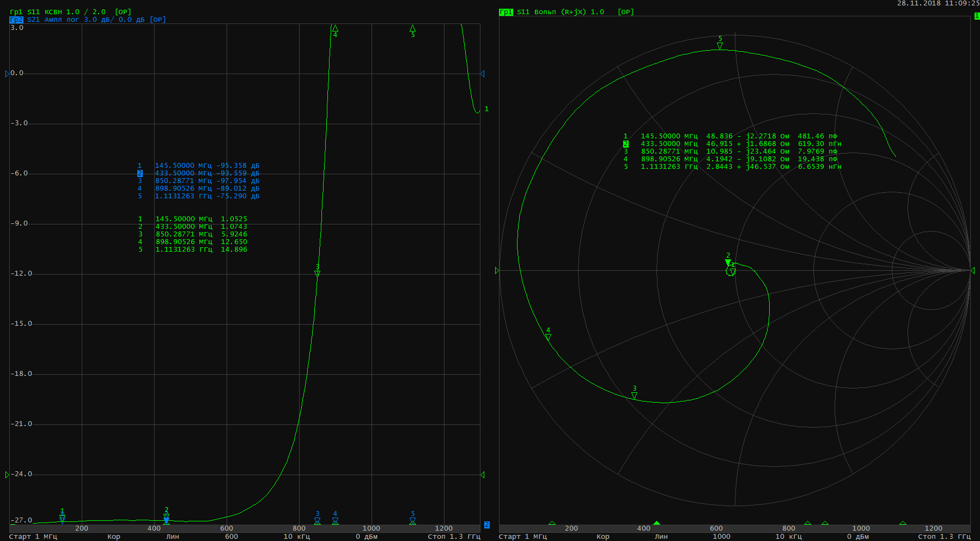Select the active marker 2 on left graph

pyautogui.click(x=166, y=520)
